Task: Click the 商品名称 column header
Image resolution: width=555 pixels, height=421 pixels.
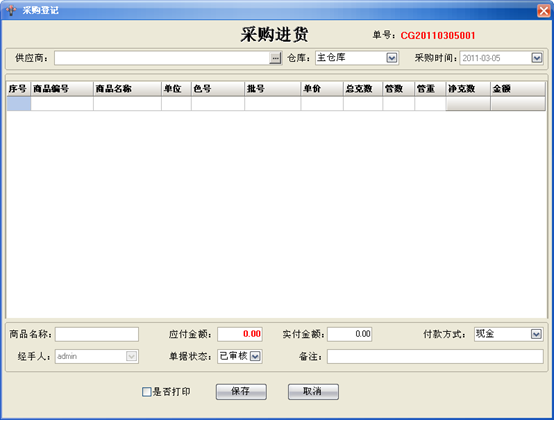Action: tap(127, 89)
